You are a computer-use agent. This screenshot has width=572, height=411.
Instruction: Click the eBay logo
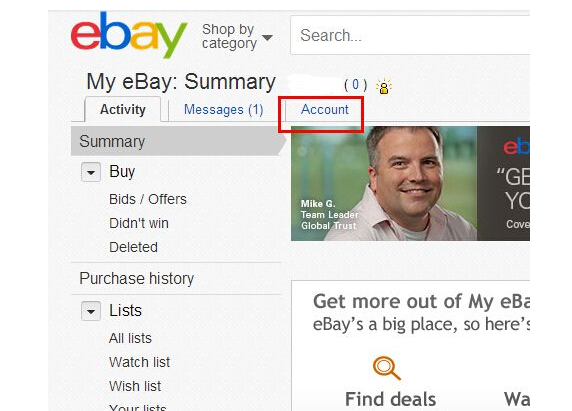click(129, 35)
